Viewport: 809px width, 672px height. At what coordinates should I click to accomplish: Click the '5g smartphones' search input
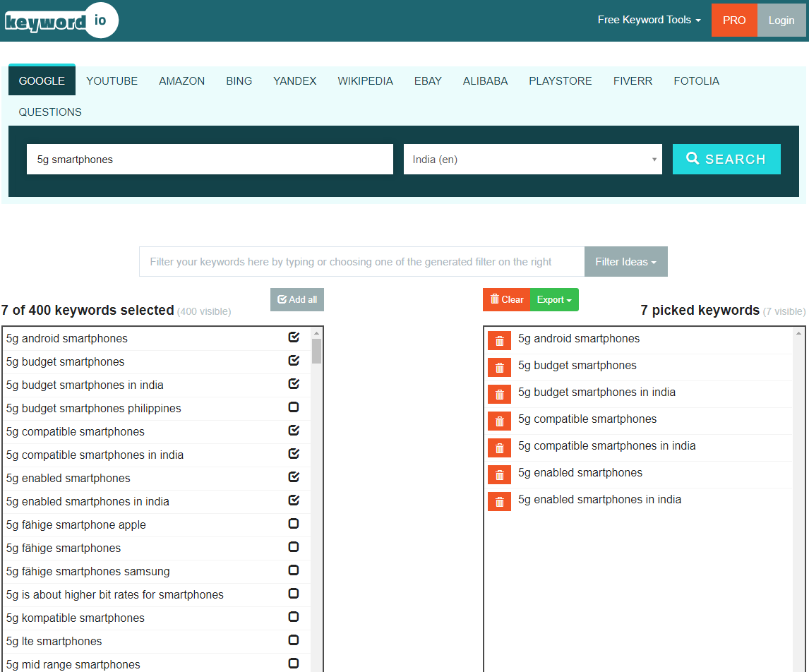(x=210, y=160)
